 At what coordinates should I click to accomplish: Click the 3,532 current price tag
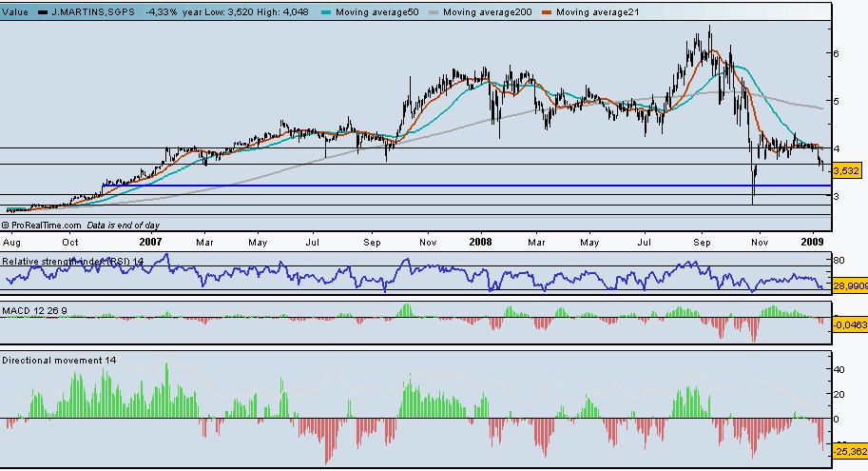click(847, 170)
